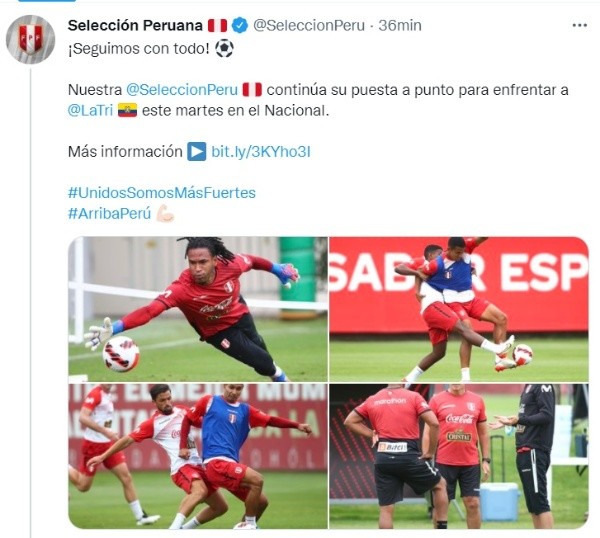Click the Selección Peruana display name
600x538 pixels.
[x=135, y=26]
